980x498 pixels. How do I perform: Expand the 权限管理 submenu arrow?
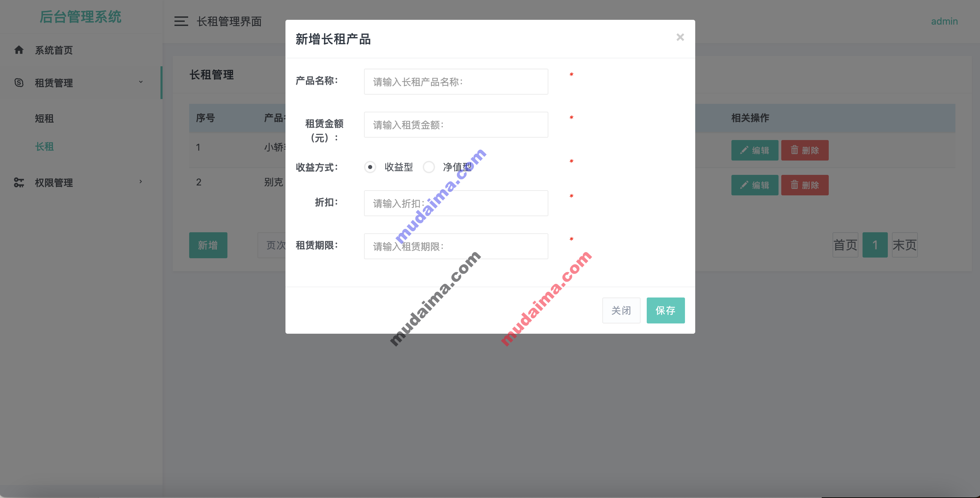tap(141, 181)
